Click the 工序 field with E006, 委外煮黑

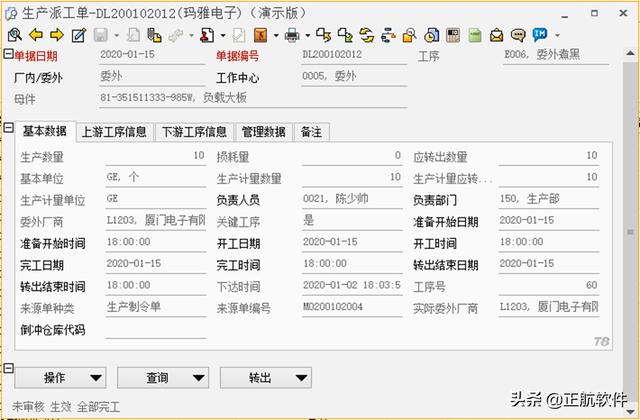(556, 55)
